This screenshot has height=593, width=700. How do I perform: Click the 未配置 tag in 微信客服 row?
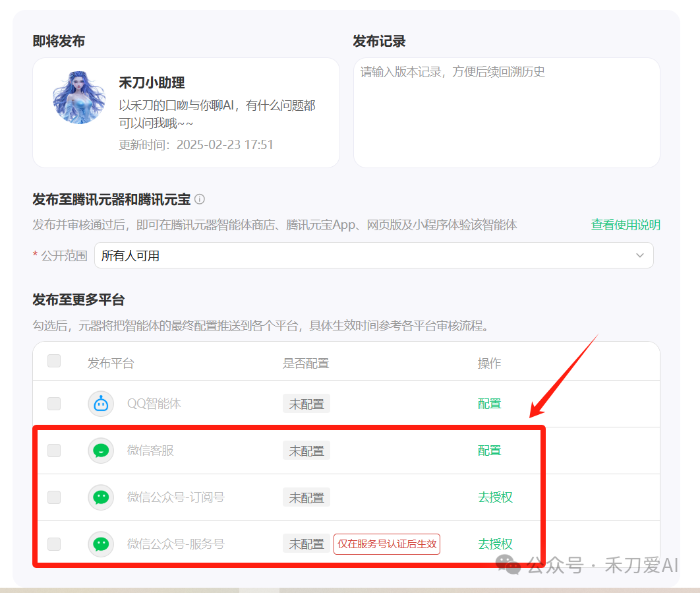point(306,451)
